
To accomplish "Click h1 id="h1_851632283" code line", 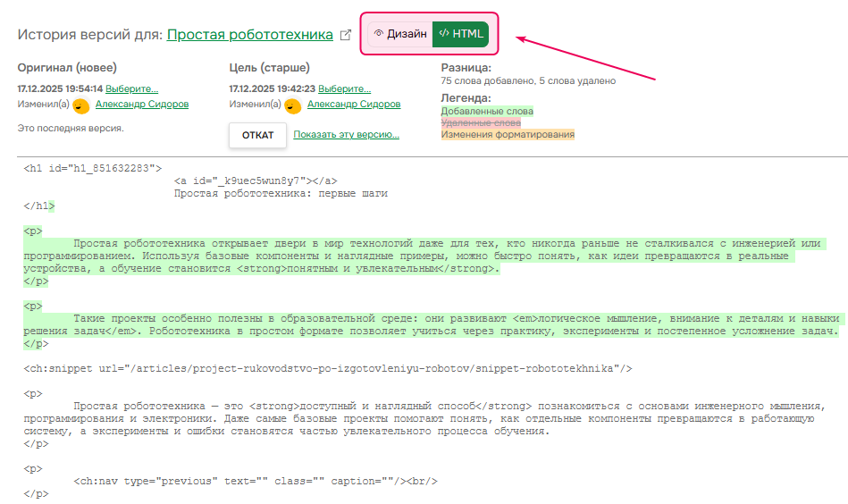I will (92, 168).
